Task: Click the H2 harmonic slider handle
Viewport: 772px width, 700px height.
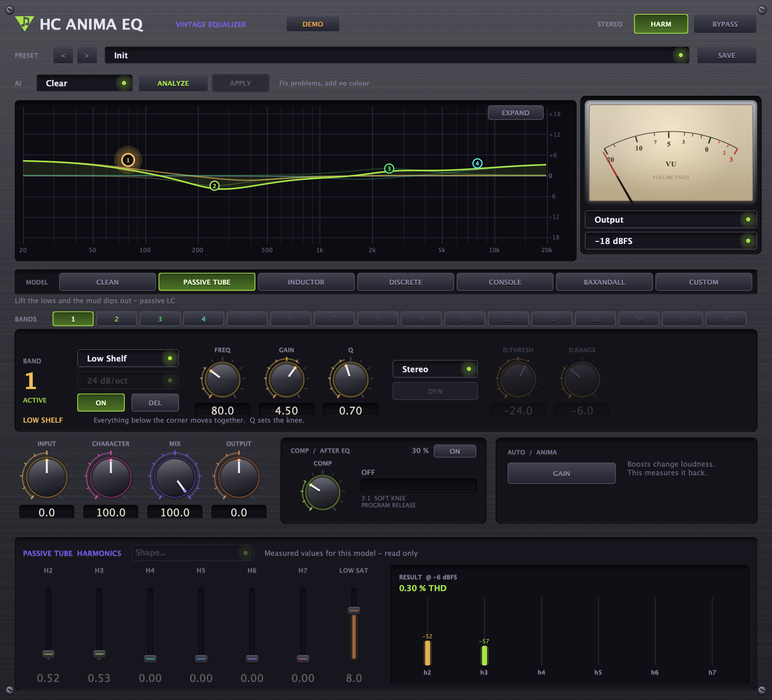Action: pos(48,654)
